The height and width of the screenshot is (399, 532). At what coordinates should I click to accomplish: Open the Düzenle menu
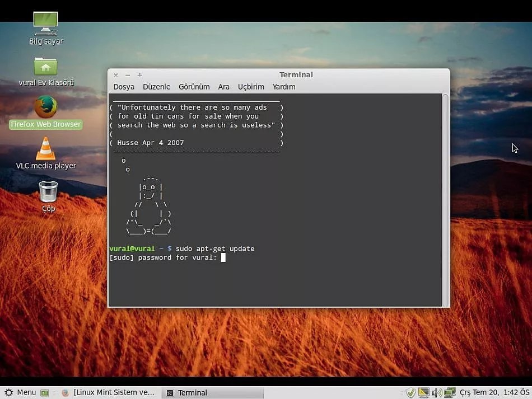click(x=156, y=87)
